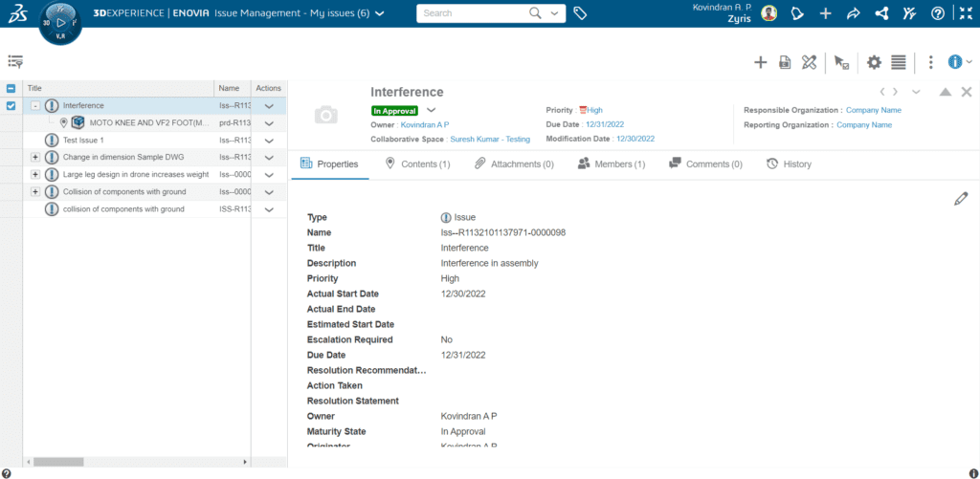This screenshot has width=980, height=479.
Task: Click the plus icon to create new issue
Action: [x=761, y=62]
